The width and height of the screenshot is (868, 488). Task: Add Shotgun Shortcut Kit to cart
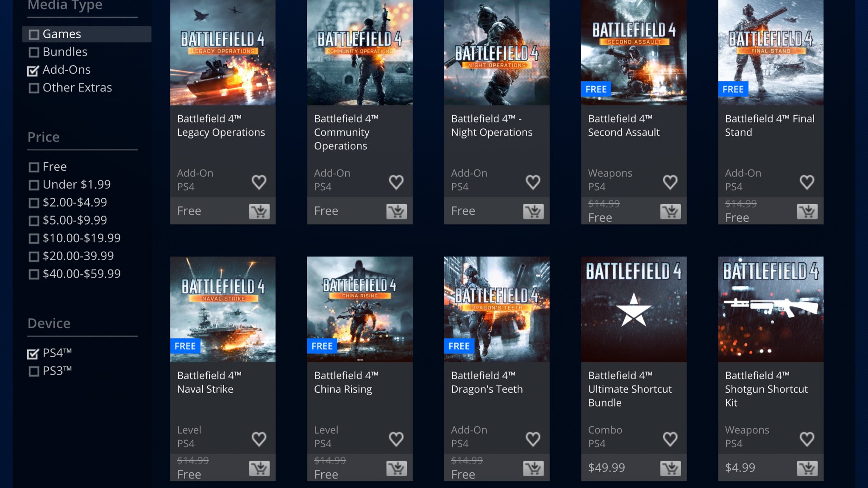pos(807,468)
